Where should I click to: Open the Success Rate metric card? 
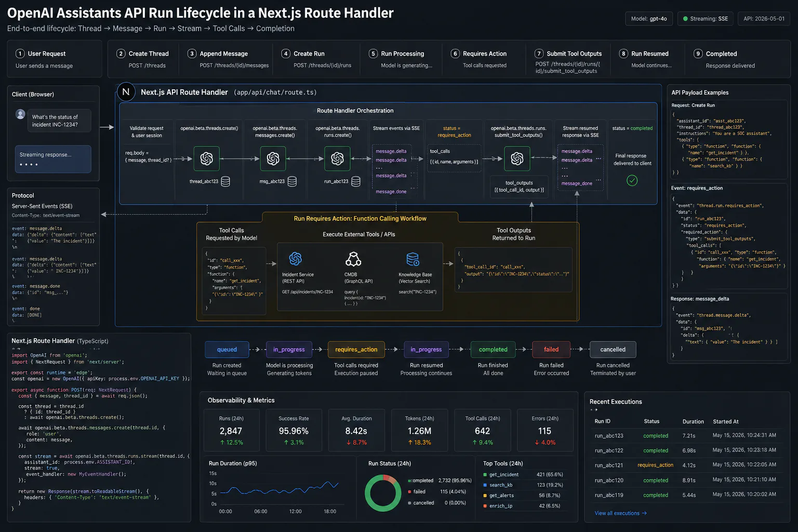coord(294,430)
